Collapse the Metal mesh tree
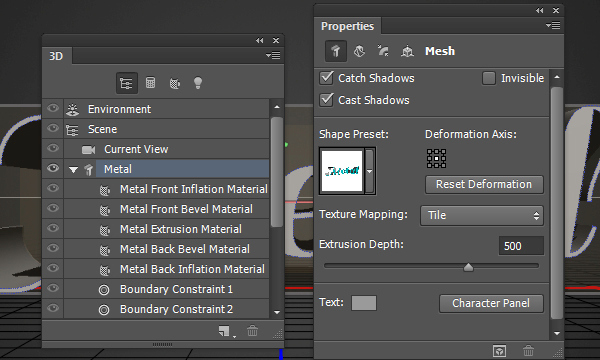 [73, 169]
